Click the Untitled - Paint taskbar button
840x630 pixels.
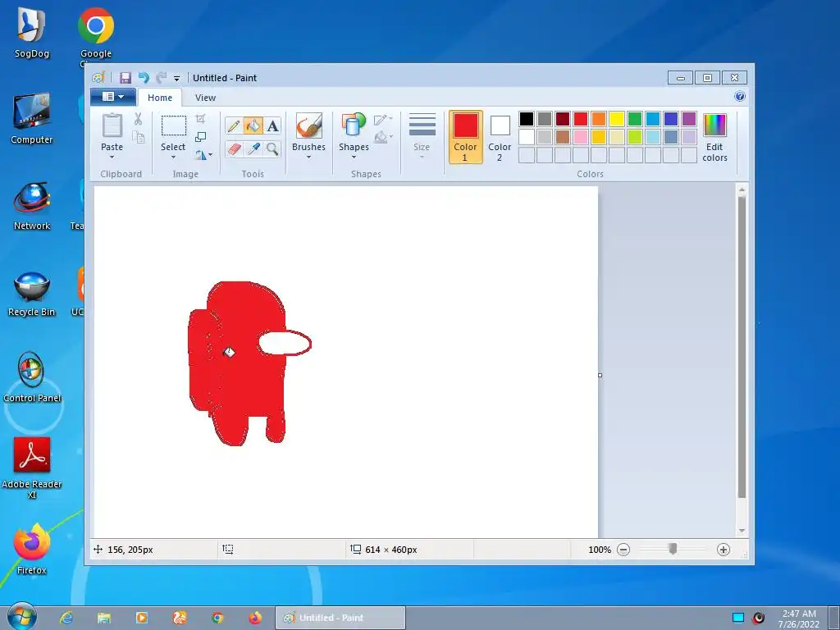340,618
